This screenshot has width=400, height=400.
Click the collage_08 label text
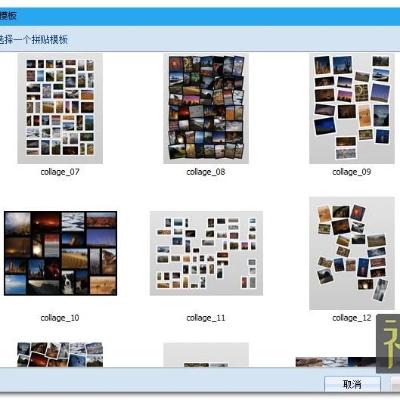tap(206, 172)
